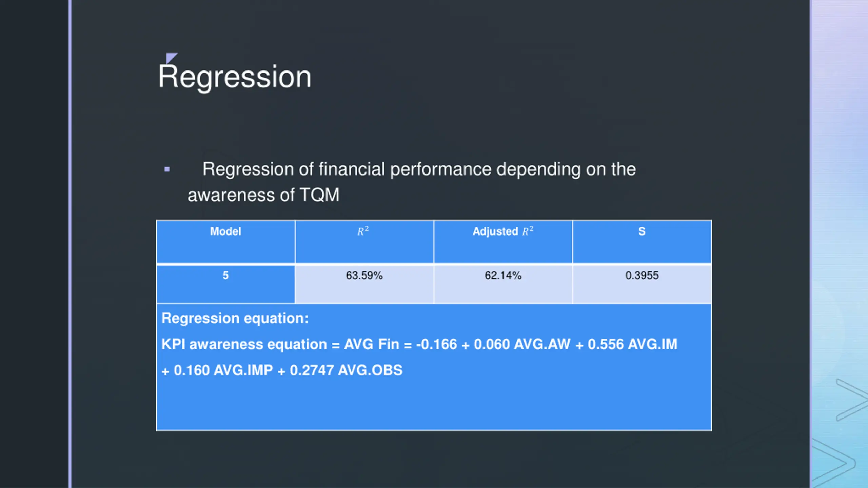The width and height of the screenshot is (868, 488).
Task: Click the R² column header
Action: (x=364, y=241)
